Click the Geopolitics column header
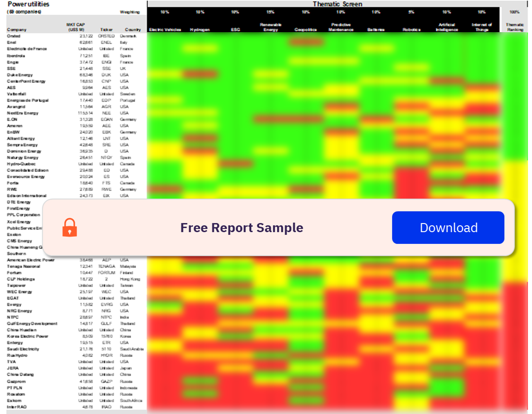Screen dimensions: 532x414 click(306, 29)
